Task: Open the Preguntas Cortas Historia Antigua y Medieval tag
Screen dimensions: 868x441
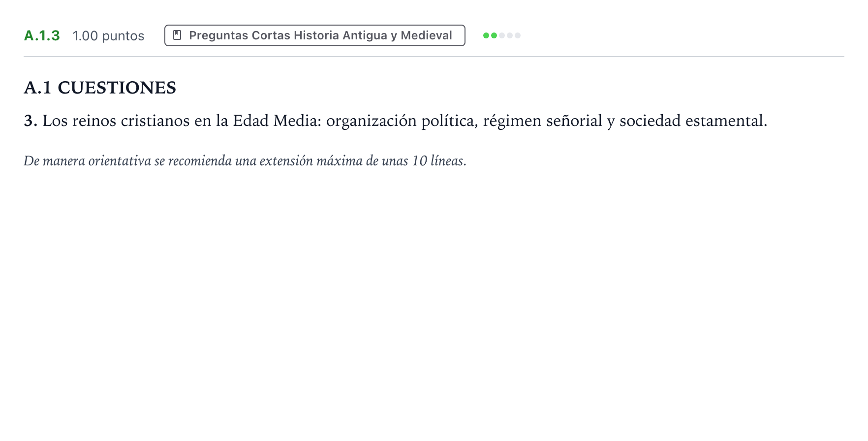Action: [314, 35]
